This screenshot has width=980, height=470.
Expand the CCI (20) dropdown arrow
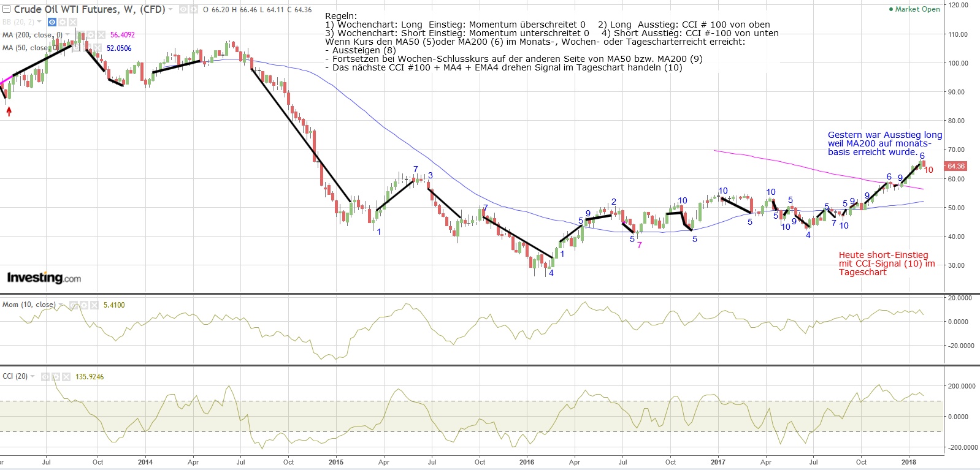33,376
